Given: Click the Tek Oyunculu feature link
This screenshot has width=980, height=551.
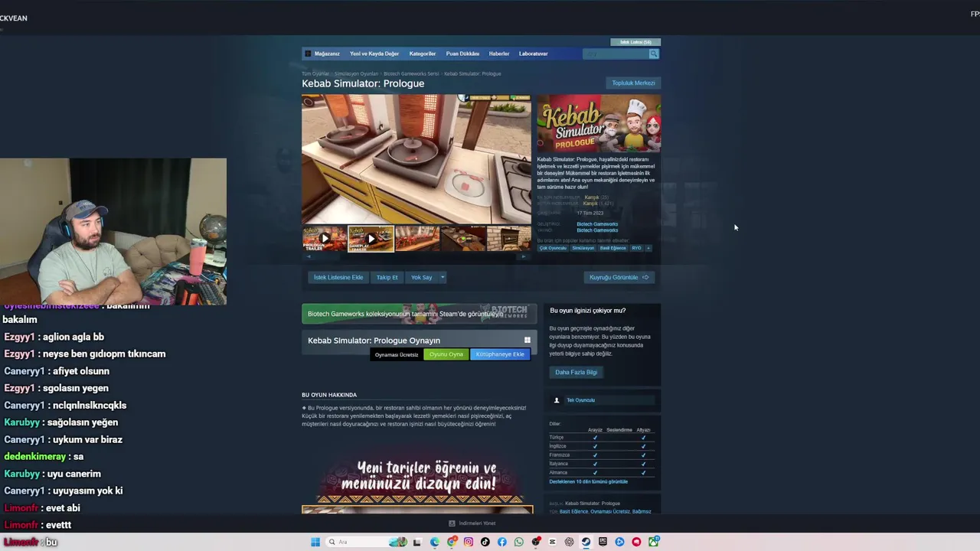Looking at the screenshot, I should tap(580, 400).
